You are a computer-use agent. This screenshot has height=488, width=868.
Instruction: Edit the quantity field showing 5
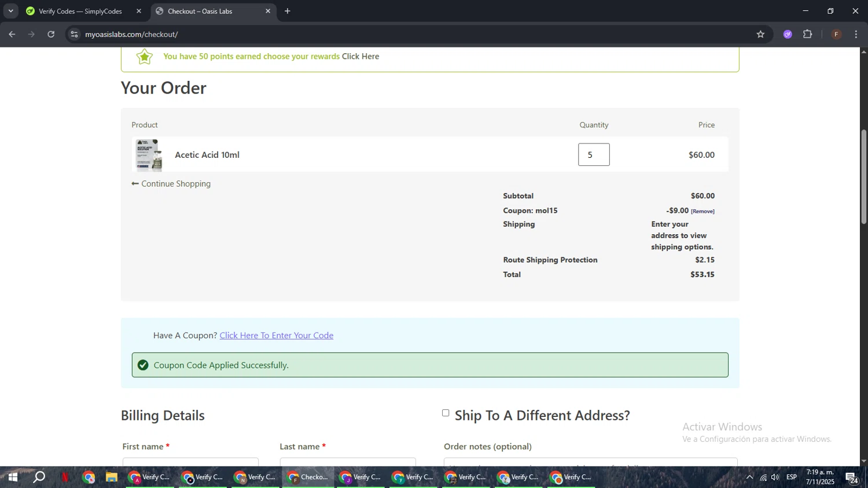(594, 154)
